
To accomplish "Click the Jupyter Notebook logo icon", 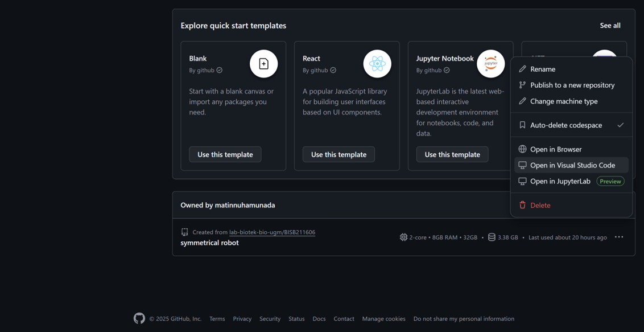I will [490, 64].
